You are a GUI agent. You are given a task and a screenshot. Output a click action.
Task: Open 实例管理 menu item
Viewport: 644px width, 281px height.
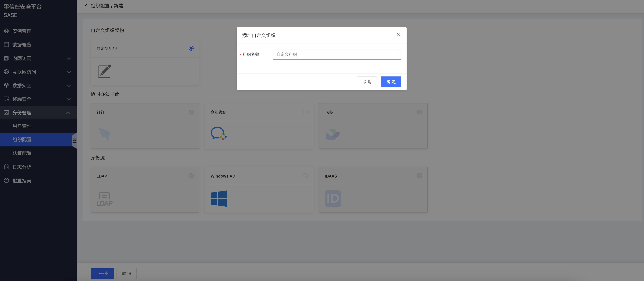pos(39,31)
